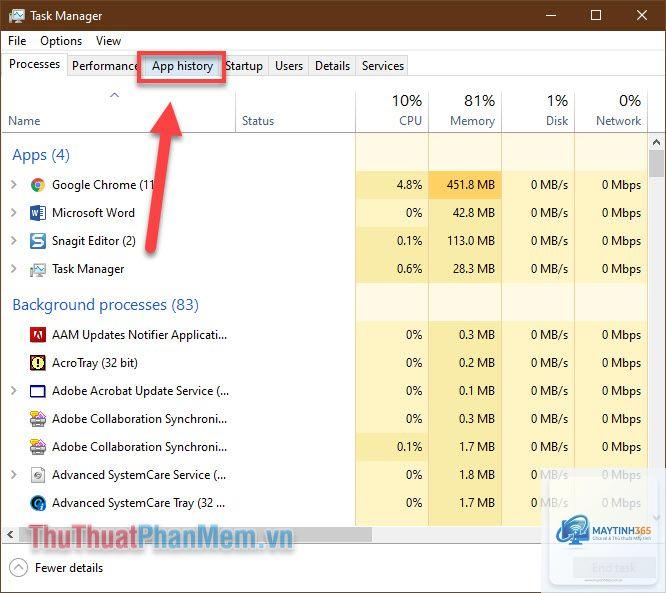Expand the Task Manager process row
Viewport: 666px width, 593px height.
click(14, 269)
